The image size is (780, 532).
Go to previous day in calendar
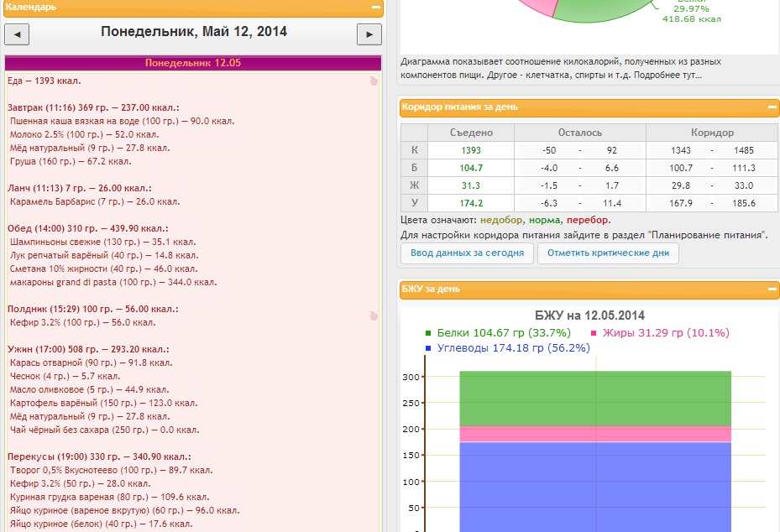pyautogui.click(x=18, y=34)
